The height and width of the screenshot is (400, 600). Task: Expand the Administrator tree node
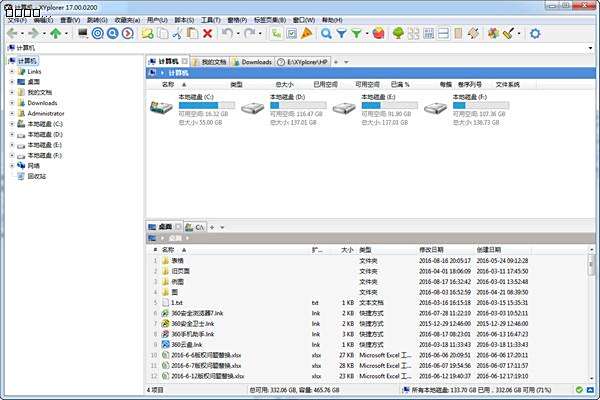pos(12,113)
